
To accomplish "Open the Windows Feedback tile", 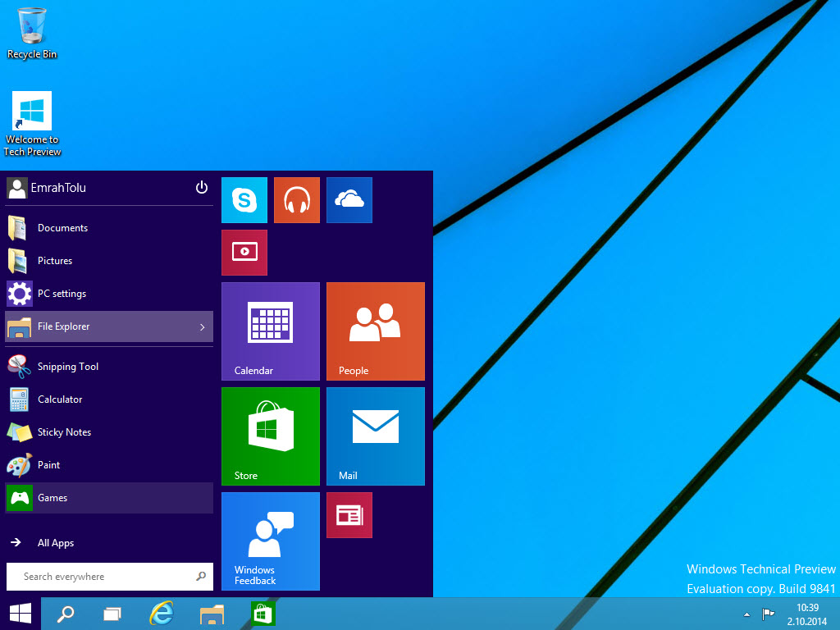I will (271, 541).
